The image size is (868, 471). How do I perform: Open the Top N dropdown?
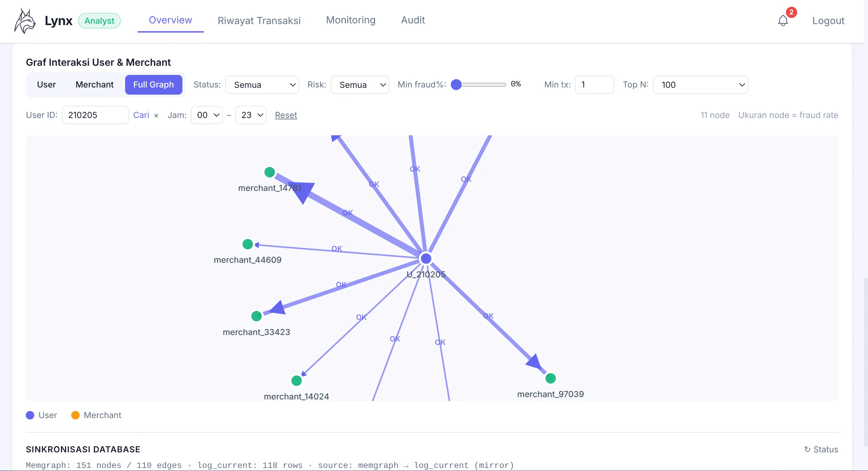701,85
